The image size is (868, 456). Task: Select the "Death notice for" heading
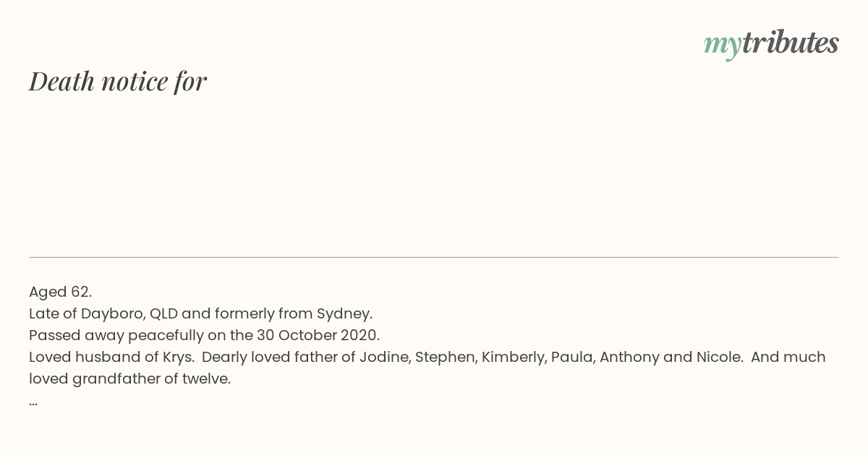(x=118, y=81)
